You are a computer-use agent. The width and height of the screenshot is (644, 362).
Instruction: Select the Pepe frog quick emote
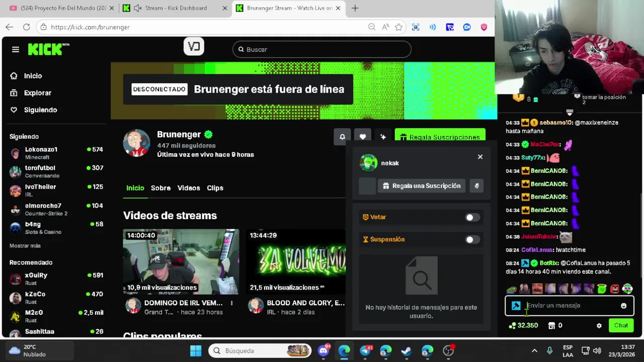click(511, 289)
